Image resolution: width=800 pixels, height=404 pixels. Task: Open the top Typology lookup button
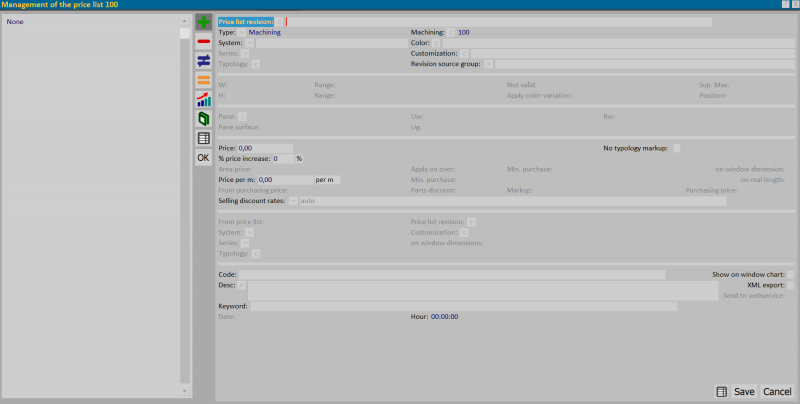point(256,64)
